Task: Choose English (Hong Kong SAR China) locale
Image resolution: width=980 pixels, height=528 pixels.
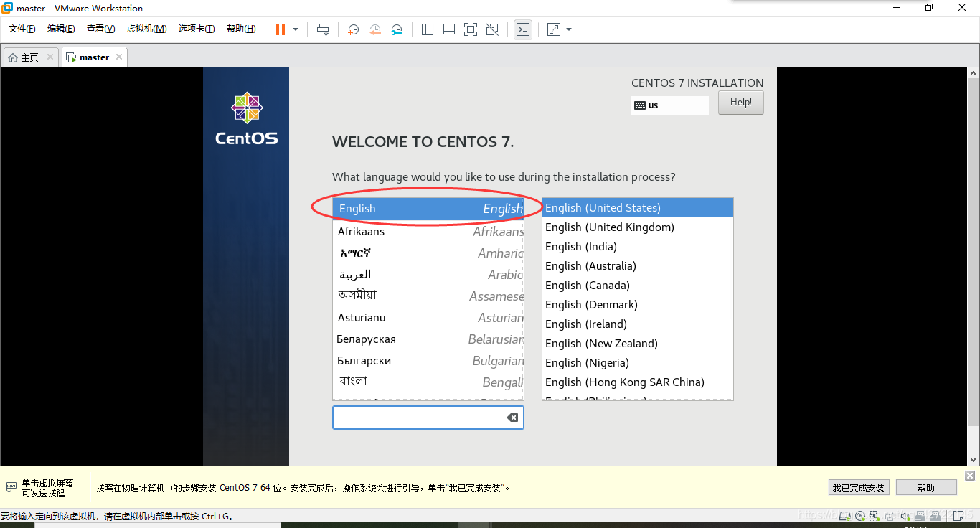Action: tap(637, 382)
